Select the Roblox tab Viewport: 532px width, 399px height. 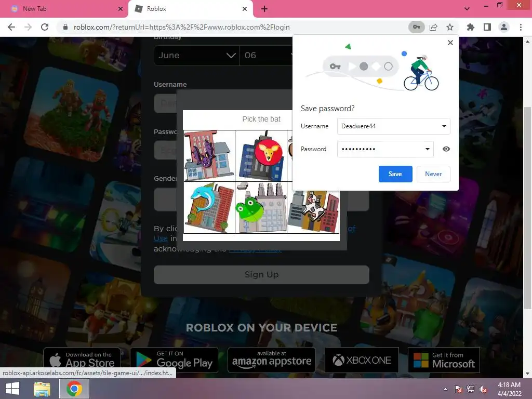coord(191,9)
